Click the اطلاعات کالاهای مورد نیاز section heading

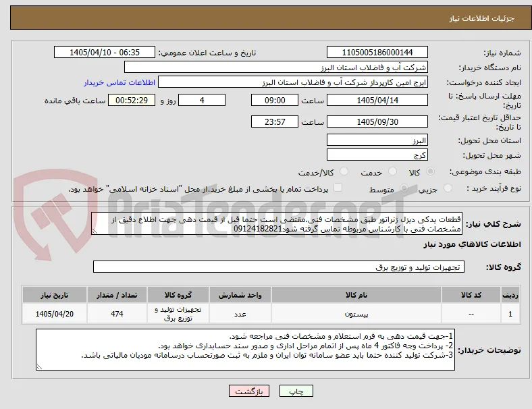click(x=472, y=244)
